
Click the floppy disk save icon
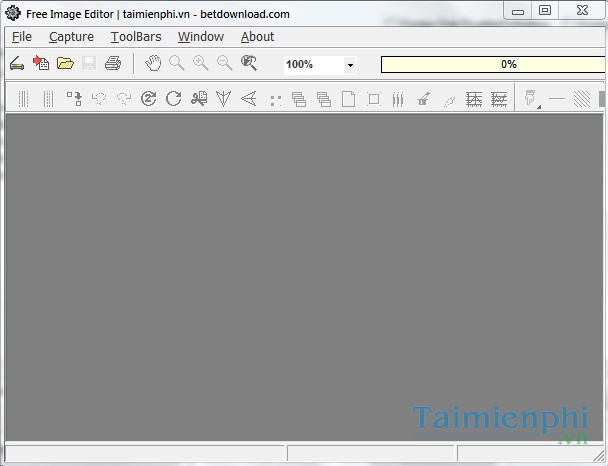[89, 63]
